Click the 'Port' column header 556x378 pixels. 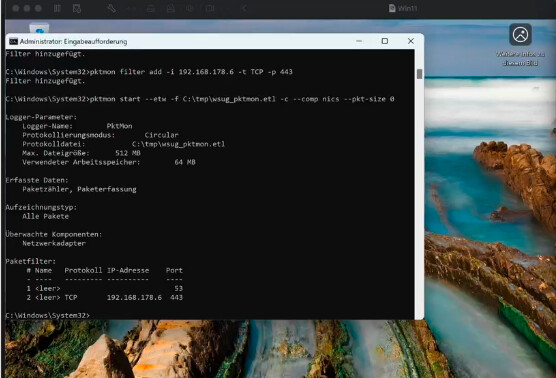[x=174, y=270]
